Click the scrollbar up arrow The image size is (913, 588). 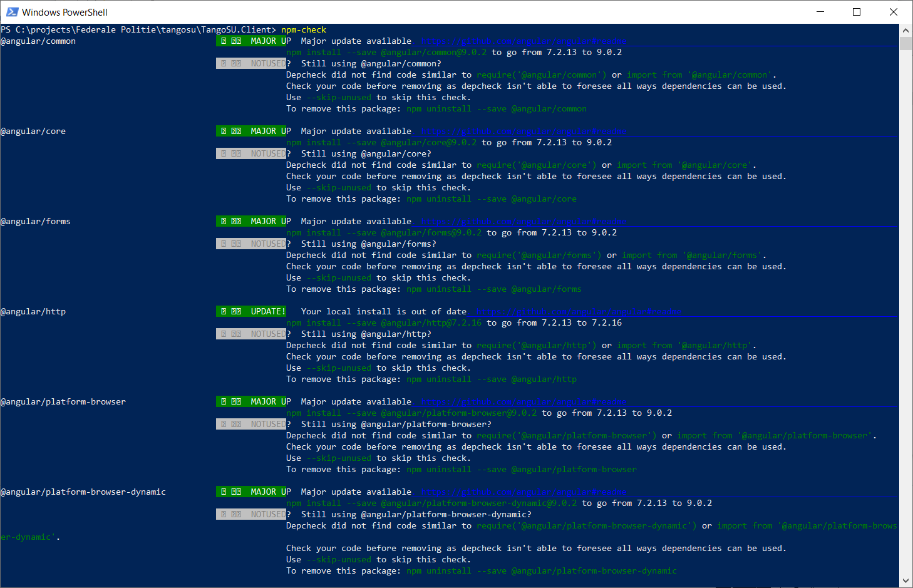click(905, 30)
